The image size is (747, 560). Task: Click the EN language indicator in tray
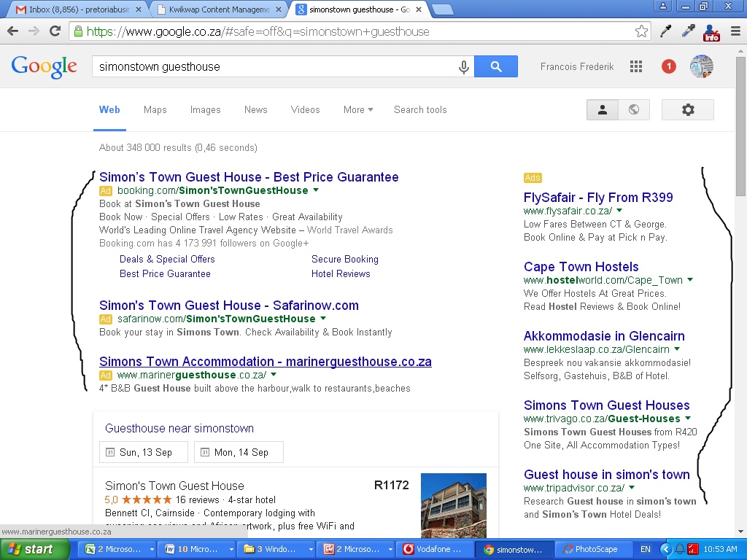(x=646, y=549)
